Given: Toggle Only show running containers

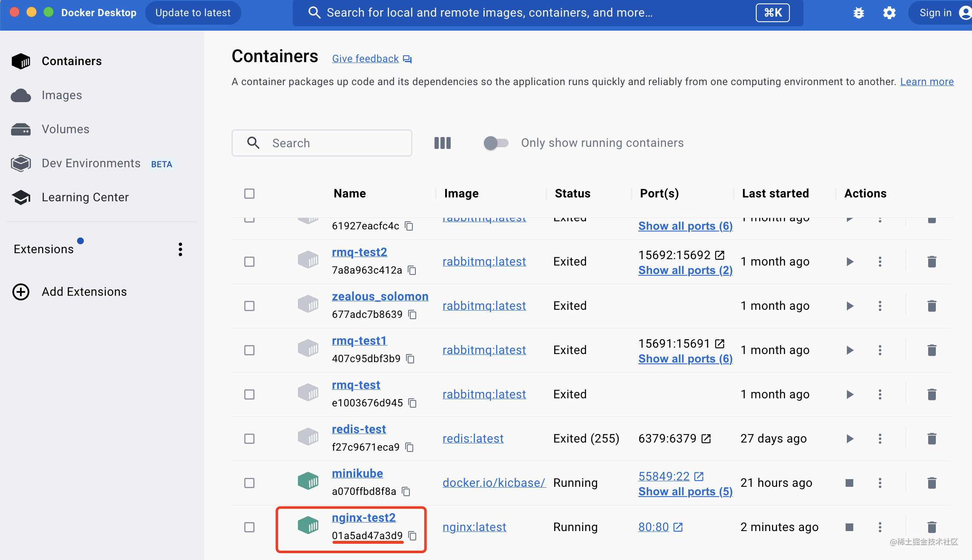Looking at the screenshot, I should coord(496,143).
